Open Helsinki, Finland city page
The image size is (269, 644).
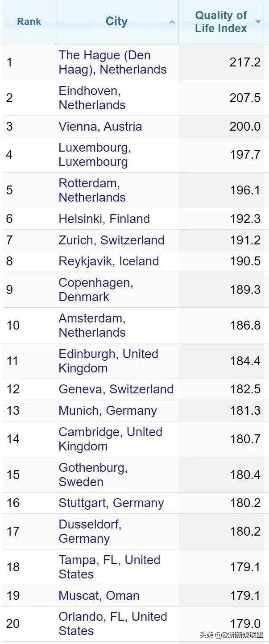tap(104, 219)
